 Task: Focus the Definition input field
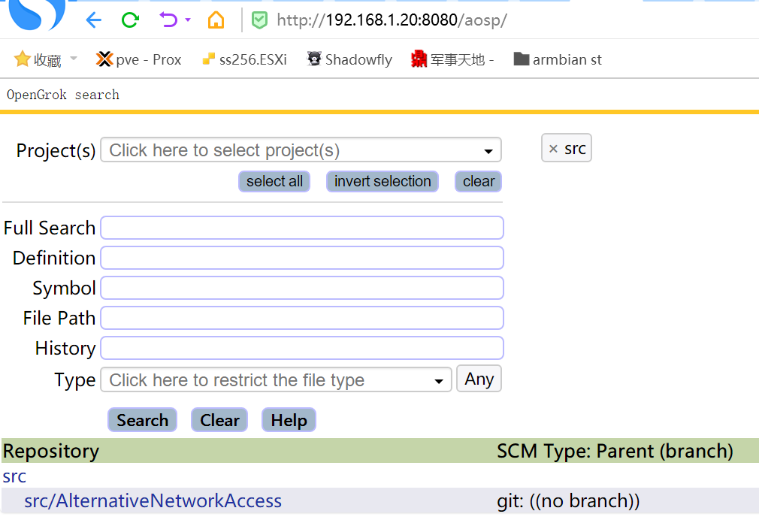point(302,258)
